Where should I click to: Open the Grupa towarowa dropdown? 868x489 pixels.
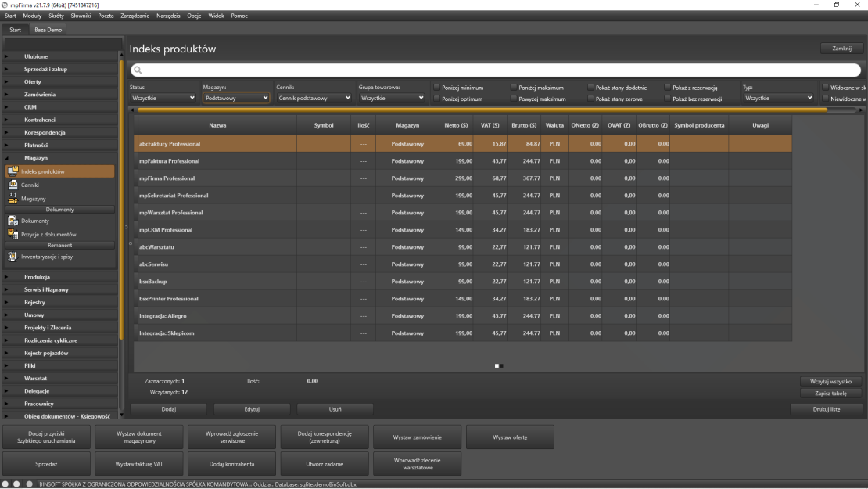pos(391,98)
